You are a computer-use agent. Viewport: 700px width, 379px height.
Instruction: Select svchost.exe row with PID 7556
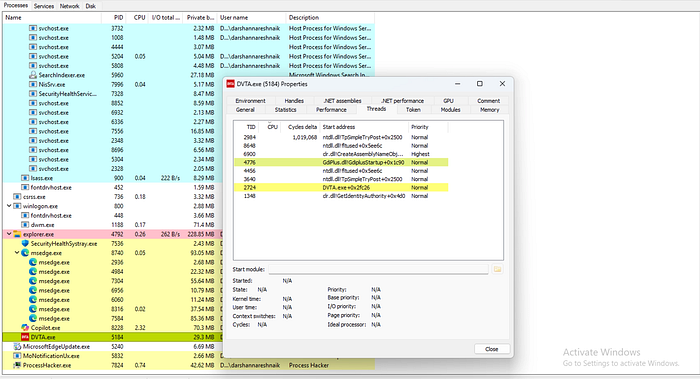112,131
